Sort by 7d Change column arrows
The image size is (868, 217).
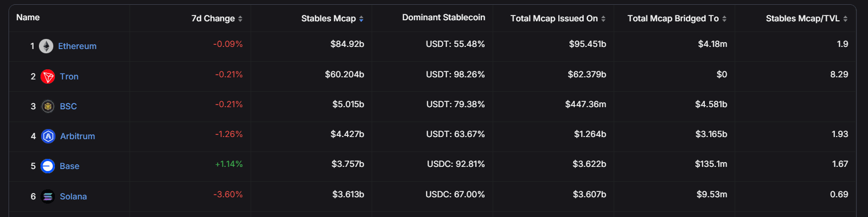click(240, 19)
